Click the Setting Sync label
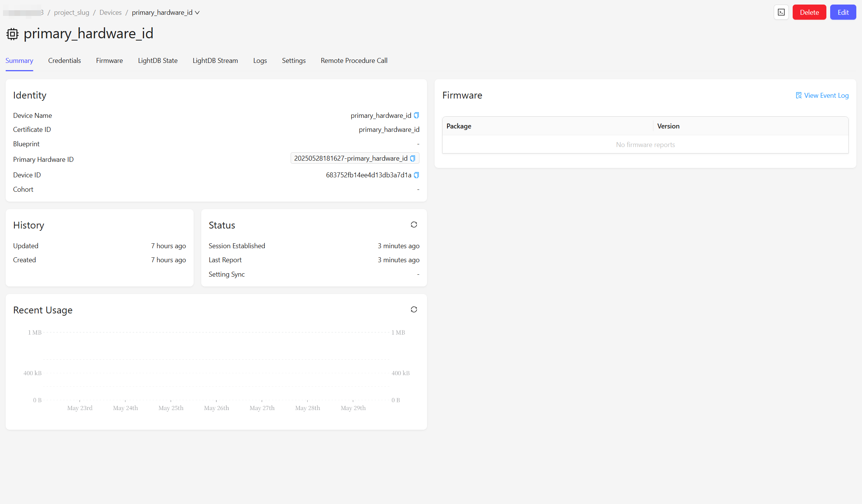Image resolution: width=862 pixels, height=504 pixels. [227, 274]
